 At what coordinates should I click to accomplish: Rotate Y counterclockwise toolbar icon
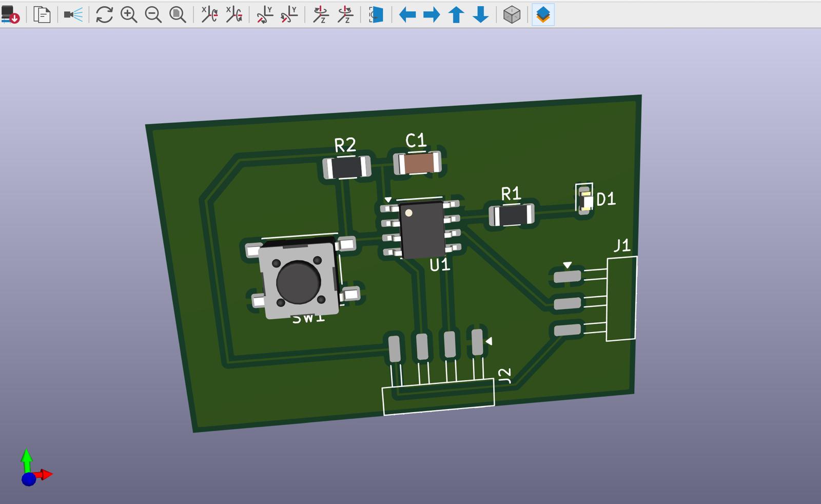click(289, 14)
